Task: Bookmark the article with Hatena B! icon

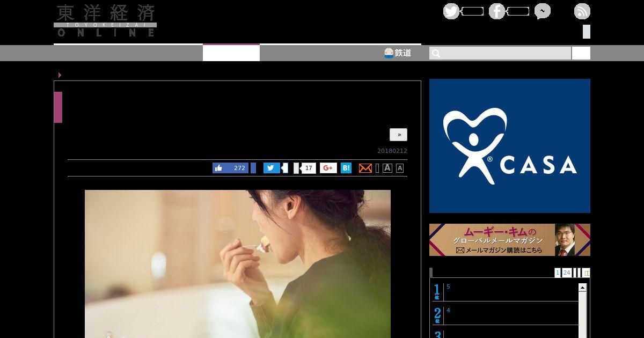Action: coord(346,168)
